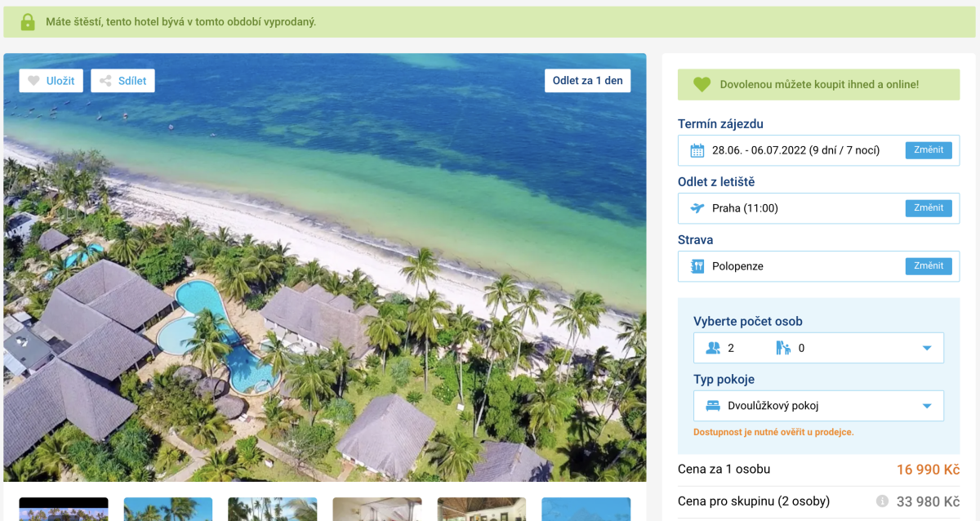The width and height of the screenshot is (980, 521).
Task: Click the heart icon on Uložit
Action: [x=33, y=81]
